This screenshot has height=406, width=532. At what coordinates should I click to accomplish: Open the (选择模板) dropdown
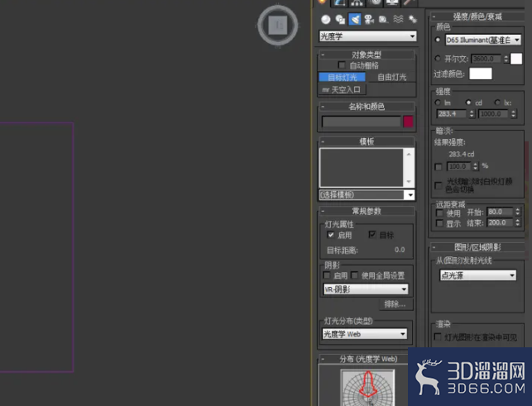click(x=367, y=195)
